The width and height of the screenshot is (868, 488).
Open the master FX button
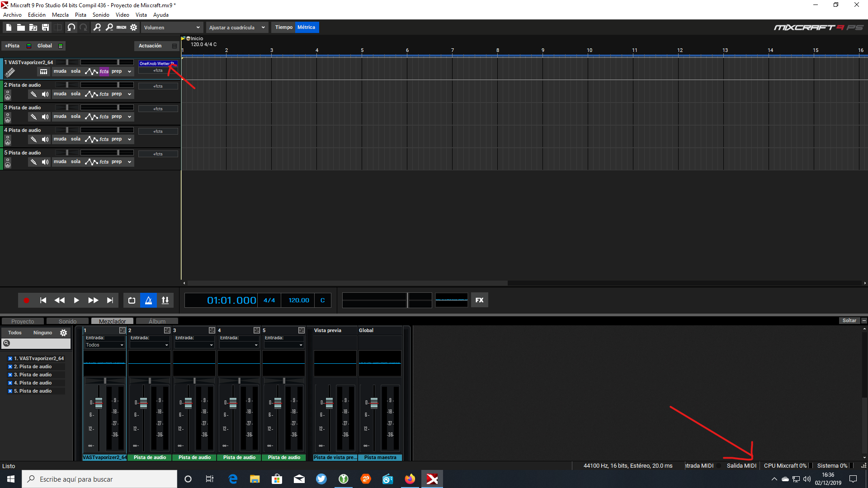click(479, 300)
